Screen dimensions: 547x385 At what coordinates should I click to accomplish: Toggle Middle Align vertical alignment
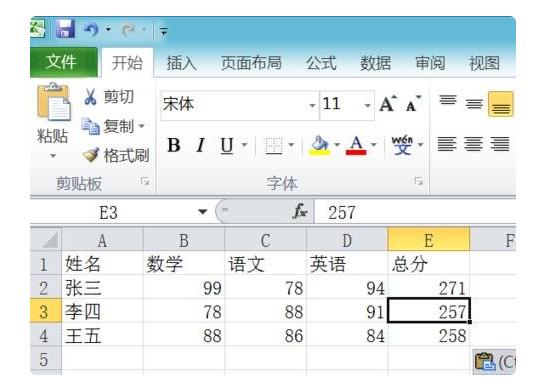(x=474, y=104)
